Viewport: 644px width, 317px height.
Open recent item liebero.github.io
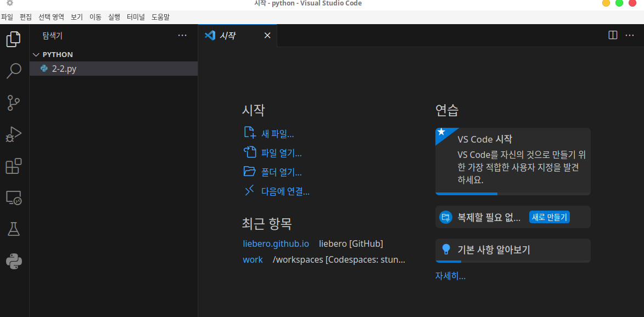276,244
